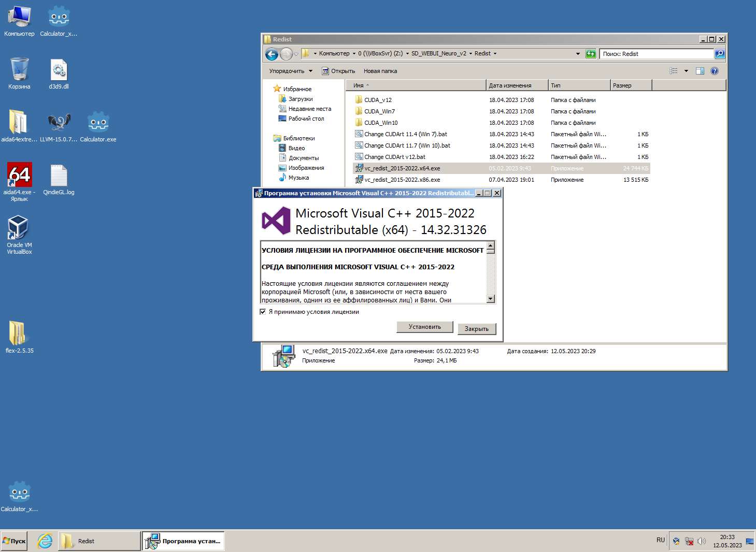
Task: Open the network status tray icon
Action: pyautogui.click(x=689, y=541)
